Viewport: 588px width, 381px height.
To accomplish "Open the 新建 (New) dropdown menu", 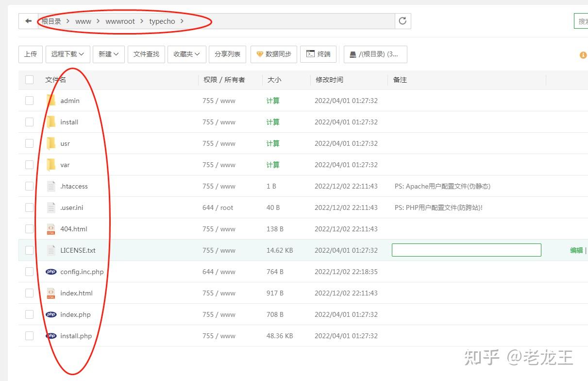I will pos(109,54).
